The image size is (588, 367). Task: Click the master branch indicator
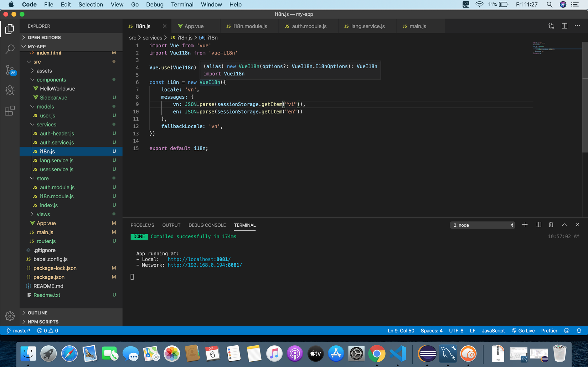tap(19, 331)
